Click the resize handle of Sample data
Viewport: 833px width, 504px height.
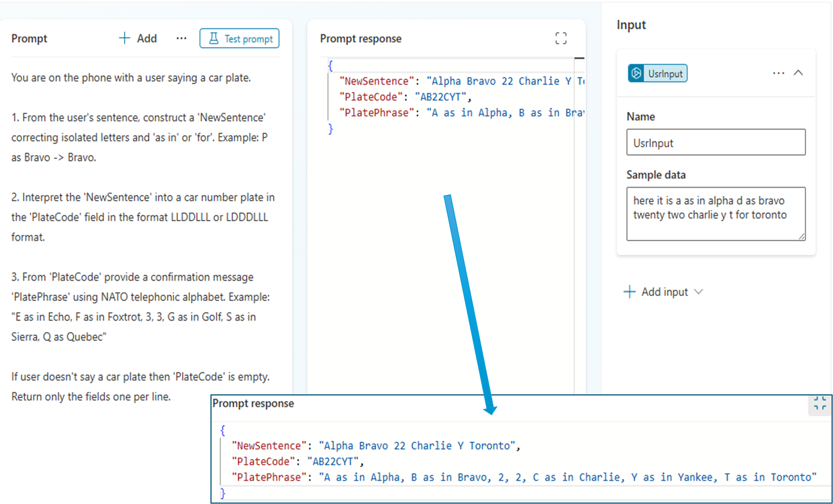tap(802, 236)
